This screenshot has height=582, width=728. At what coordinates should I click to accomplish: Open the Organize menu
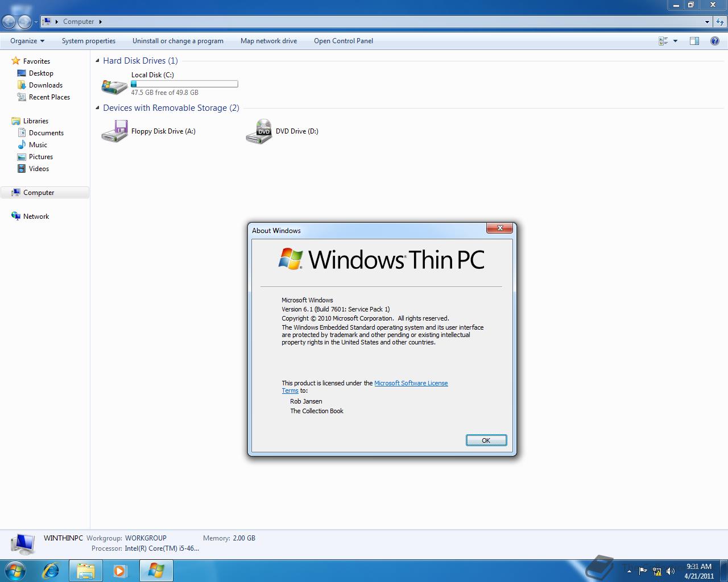pyautogui.click(x=27, y=41)
